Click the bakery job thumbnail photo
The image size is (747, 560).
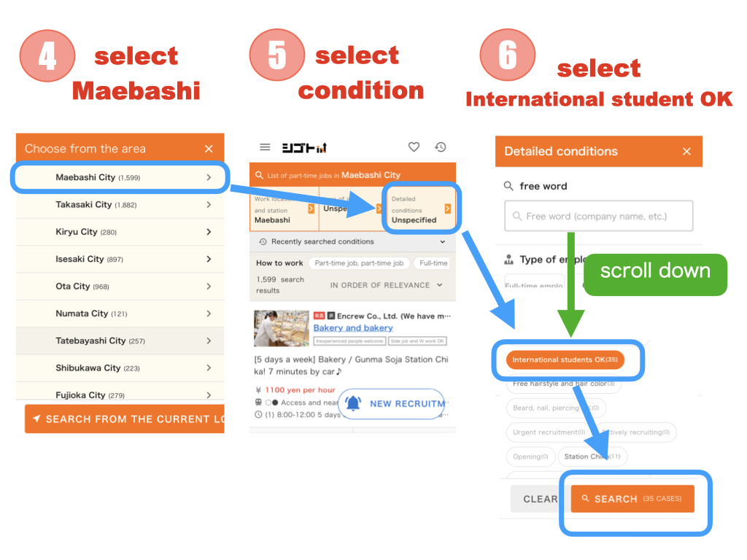coord(281,328)
